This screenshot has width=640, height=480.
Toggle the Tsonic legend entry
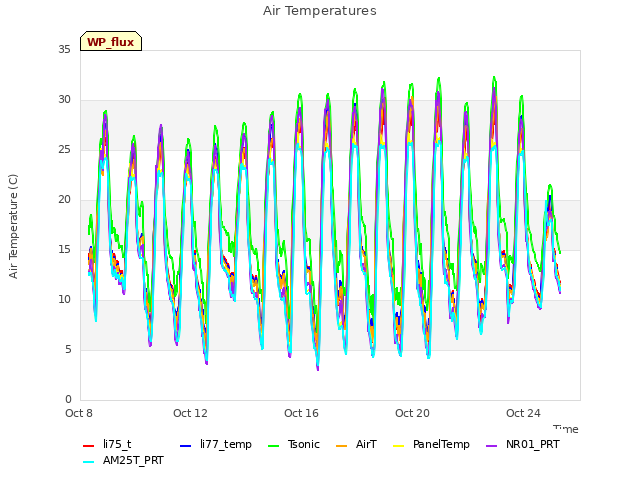pyautogui.click(x=293, y=444)
